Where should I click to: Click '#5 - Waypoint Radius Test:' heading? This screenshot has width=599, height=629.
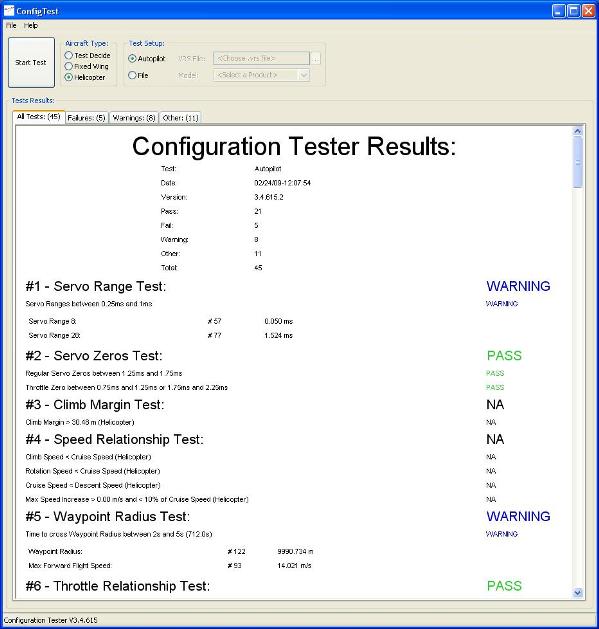[x=108, y=517]
